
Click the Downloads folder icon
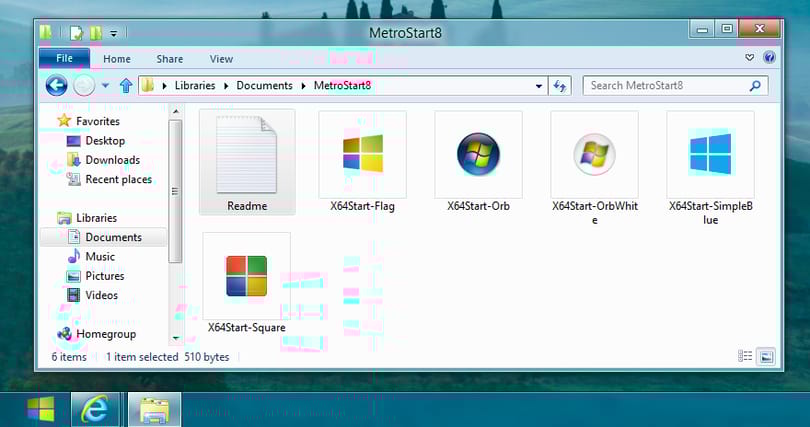(74, 160)
